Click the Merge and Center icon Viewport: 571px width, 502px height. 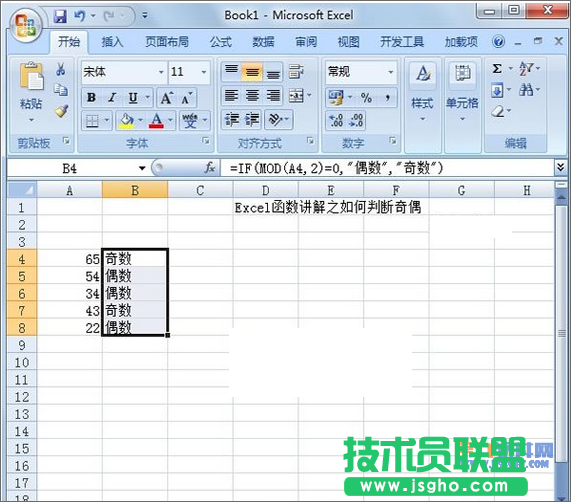coord(296,96)
